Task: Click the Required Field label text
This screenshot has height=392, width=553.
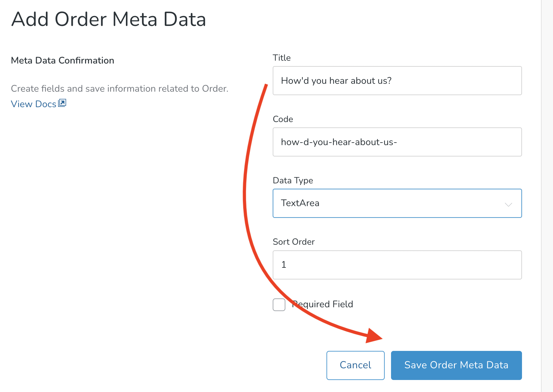Action: tap(322, 304)
